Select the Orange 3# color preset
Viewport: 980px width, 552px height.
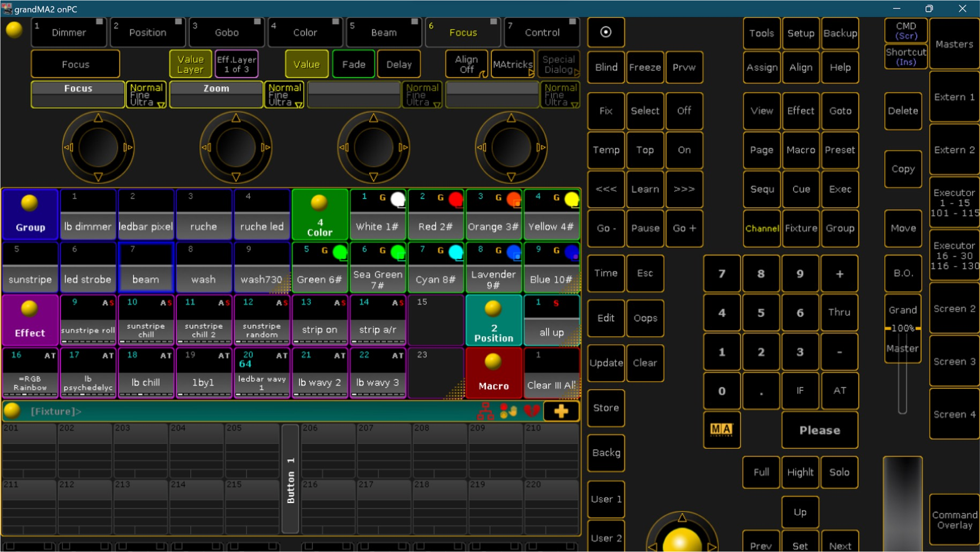tap(493, 214)
